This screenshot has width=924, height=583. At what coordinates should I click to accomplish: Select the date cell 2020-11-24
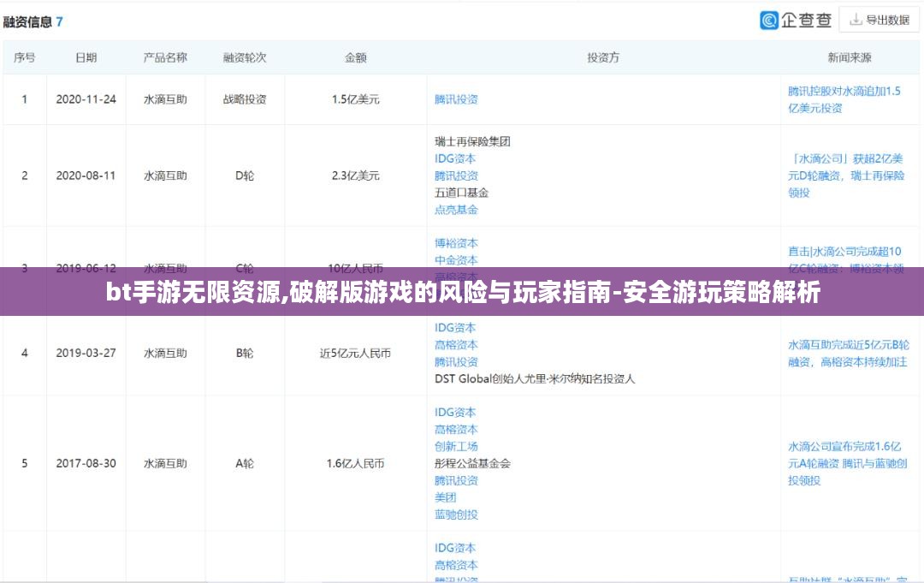coord(86,99)
